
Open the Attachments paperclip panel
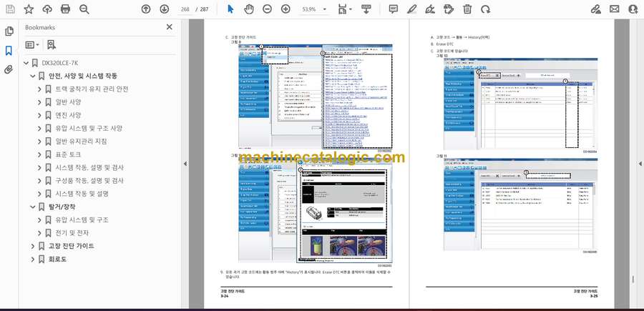click(x=9, y=69)
